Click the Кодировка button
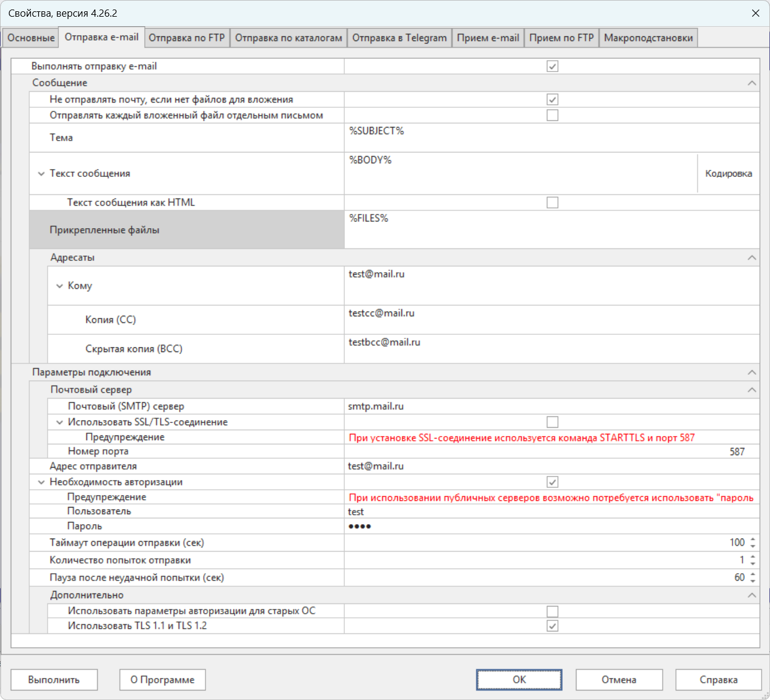 [x=728, y=173]
